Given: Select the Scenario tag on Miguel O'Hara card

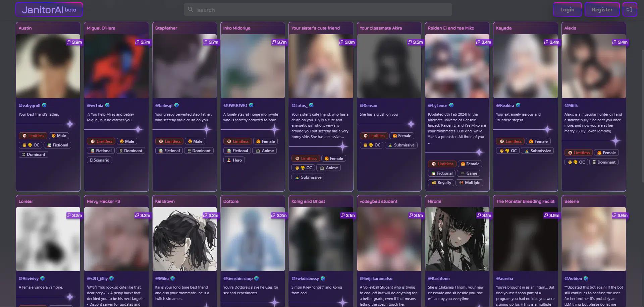Looking at the screenshot, I should (x=100, y=160).
